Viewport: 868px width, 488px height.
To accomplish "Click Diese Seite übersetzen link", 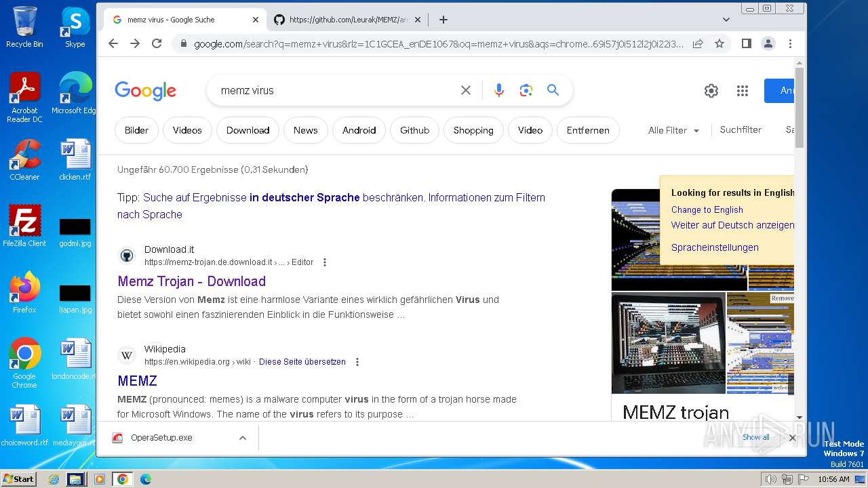I will pyautogui.click(x=302, y=362).
